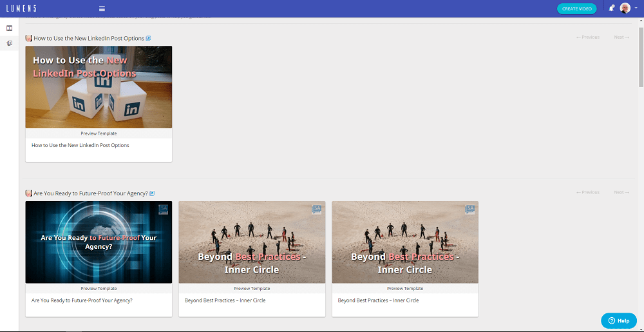Screen dimensions: 644x332
Task: Click the LUMEN5 logo
Action: point(22,8)
